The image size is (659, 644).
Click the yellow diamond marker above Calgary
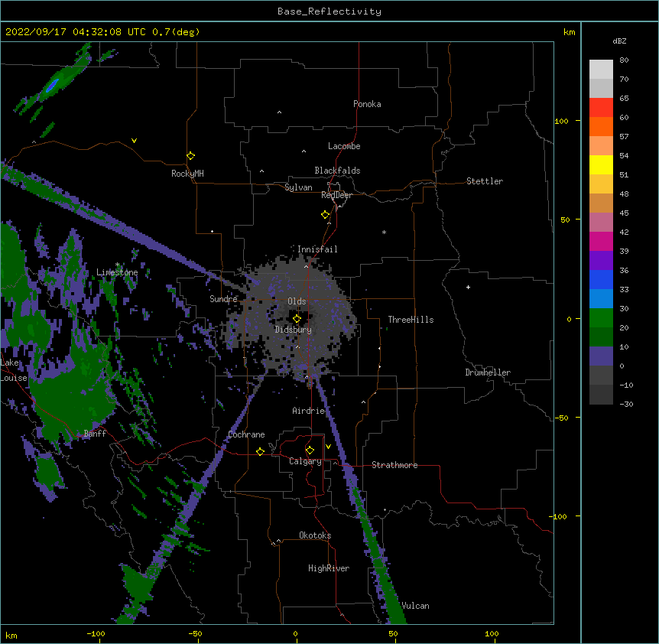pyautogui.click(x=310, y=450)
